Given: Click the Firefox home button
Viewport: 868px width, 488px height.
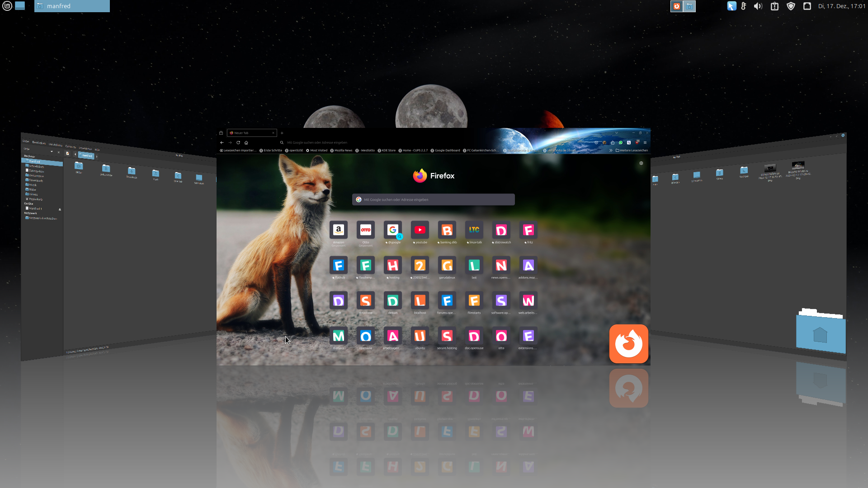Looking at the screenshot, I should click(x=246, y=142).
